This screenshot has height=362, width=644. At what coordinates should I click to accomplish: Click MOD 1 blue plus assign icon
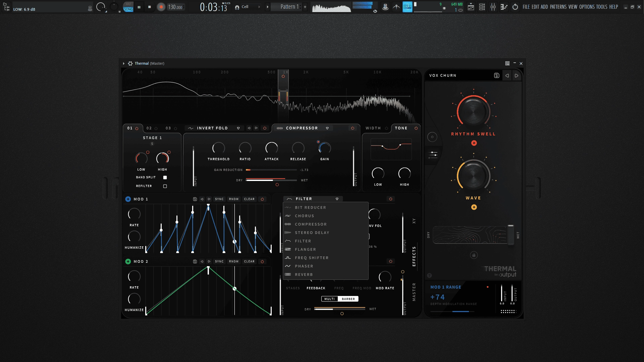point(128,199)
